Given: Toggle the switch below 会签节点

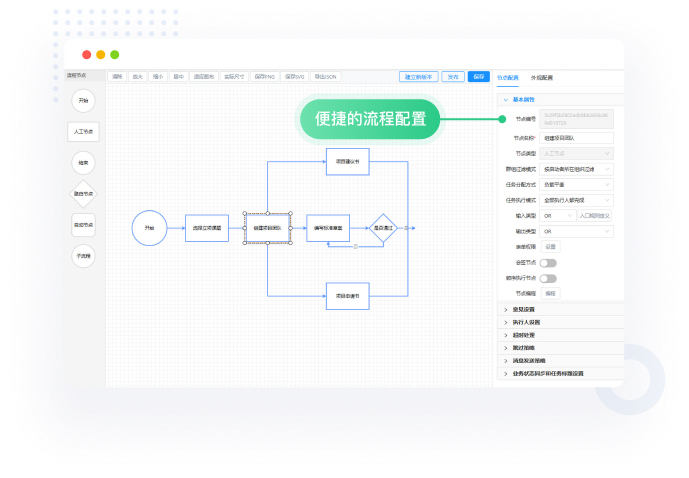Looking at the screenshot, I should [549, 278].
